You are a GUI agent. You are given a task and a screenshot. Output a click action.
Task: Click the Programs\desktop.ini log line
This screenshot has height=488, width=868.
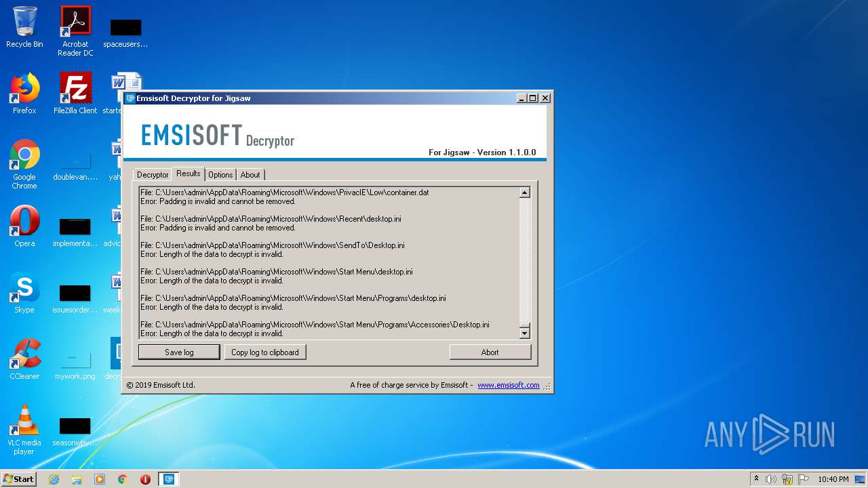tap(293, 298)
